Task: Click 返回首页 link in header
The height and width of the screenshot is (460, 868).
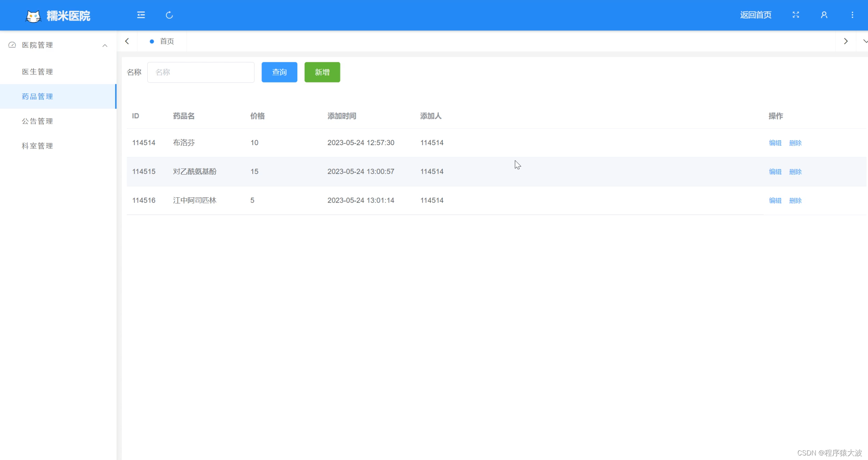Action: tap(755, 15)
